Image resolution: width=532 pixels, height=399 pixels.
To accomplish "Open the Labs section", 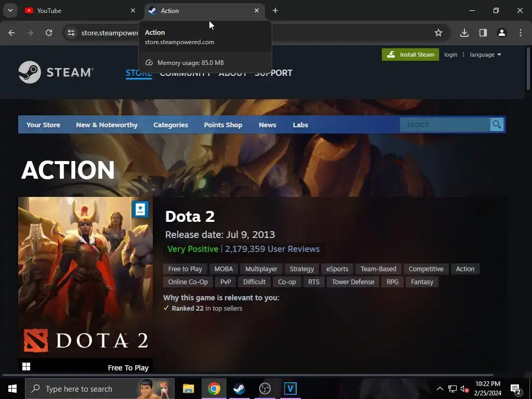I will coord(300,125).
